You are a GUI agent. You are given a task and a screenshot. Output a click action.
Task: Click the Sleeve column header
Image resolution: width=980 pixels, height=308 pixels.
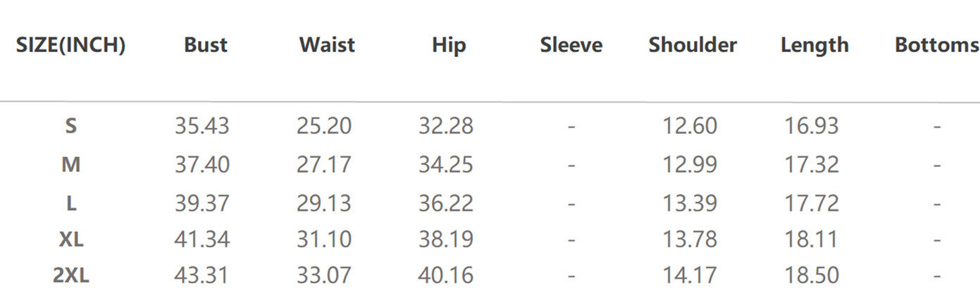(571, 46)
